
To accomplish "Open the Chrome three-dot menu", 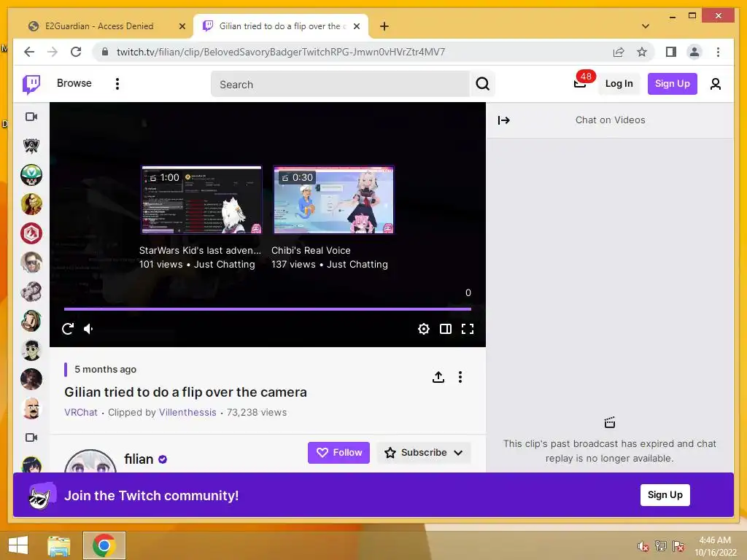I will 718,52.
